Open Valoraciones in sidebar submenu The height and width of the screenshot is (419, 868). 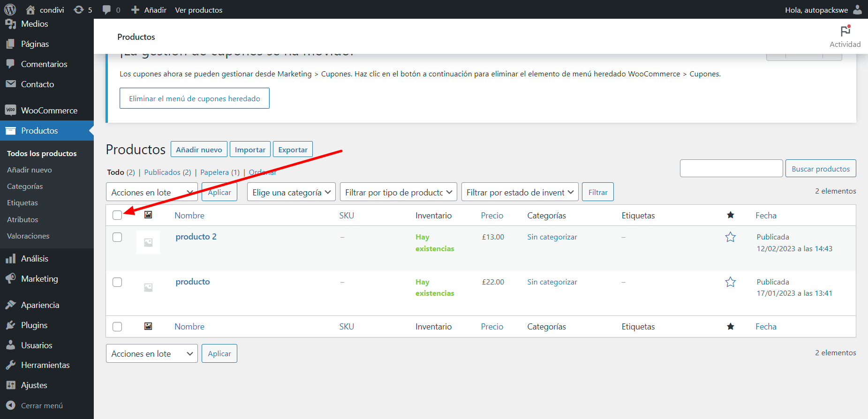(x=28, y=236)
